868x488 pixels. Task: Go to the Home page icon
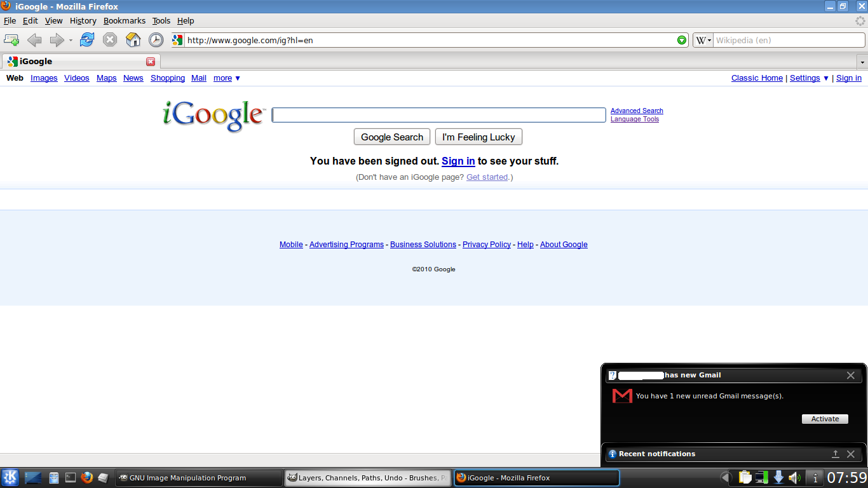133,40
